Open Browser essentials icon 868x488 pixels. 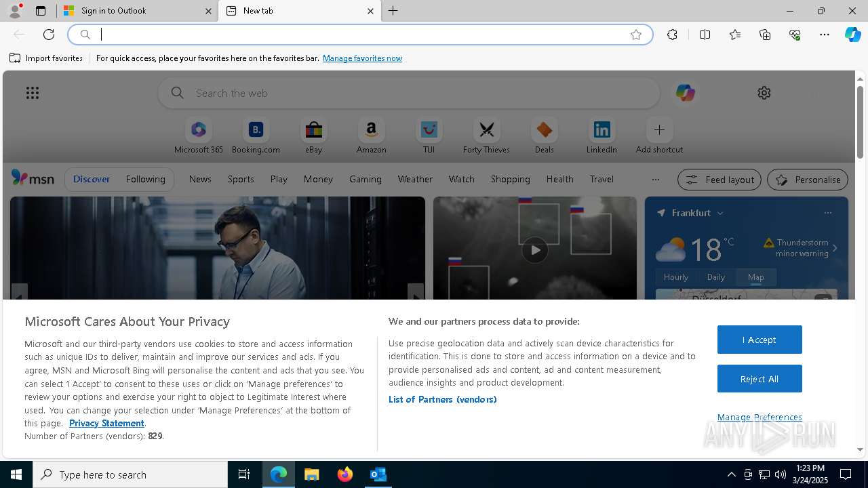[795, 35]
